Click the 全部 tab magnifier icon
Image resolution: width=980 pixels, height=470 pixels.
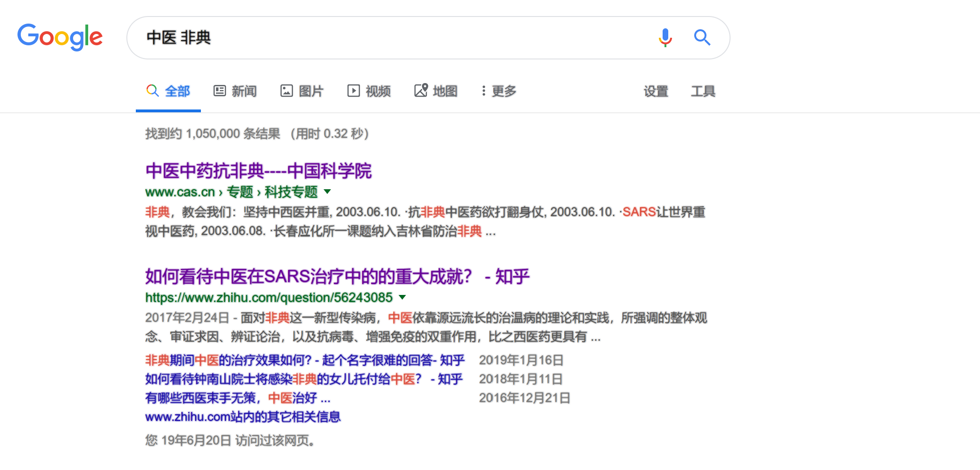(x=152, y=91)
